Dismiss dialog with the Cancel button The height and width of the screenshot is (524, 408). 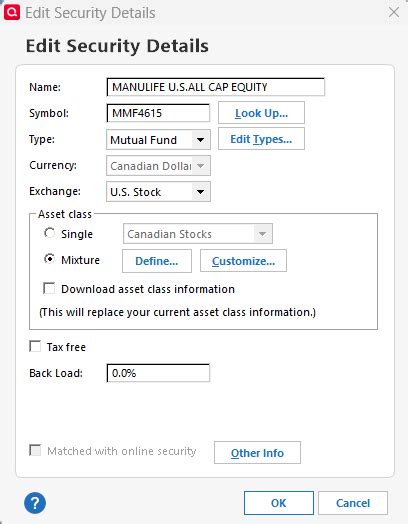coord(353,503)
